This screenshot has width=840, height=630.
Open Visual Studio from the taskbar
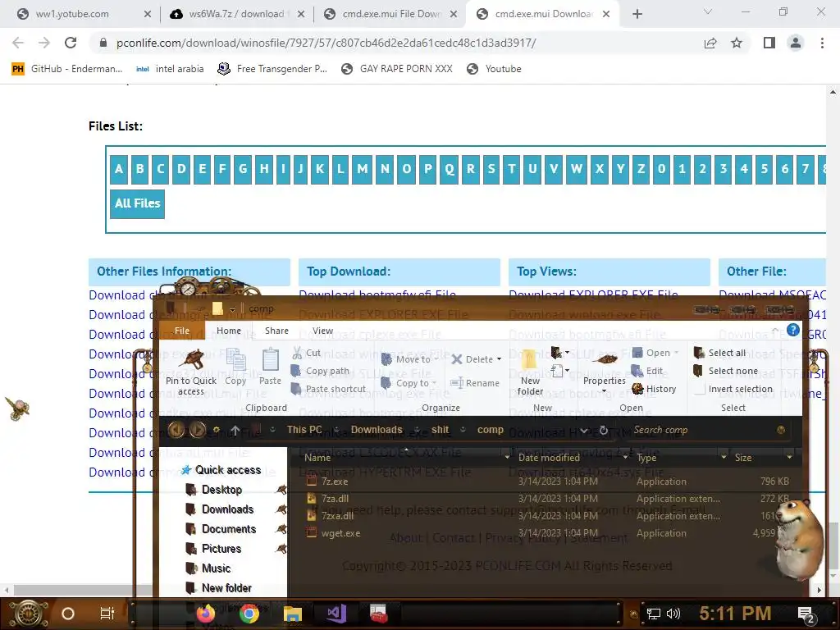[x=336, y=614]
